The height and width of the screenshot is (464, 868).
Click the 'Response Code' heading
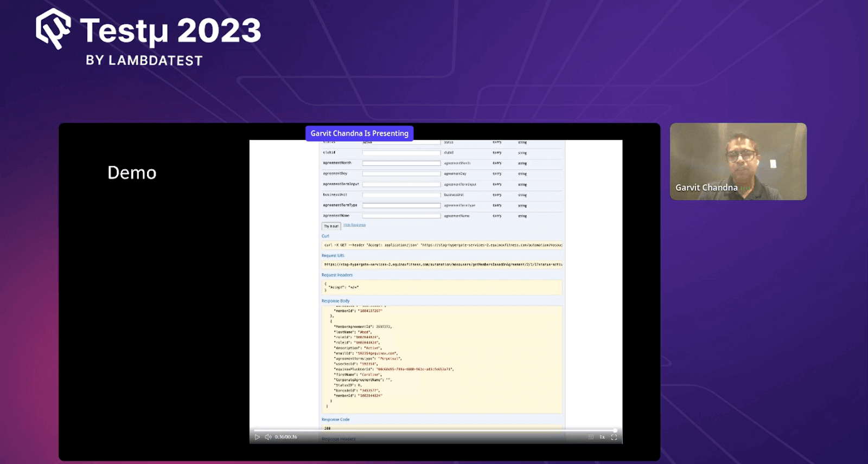point(335,420)
